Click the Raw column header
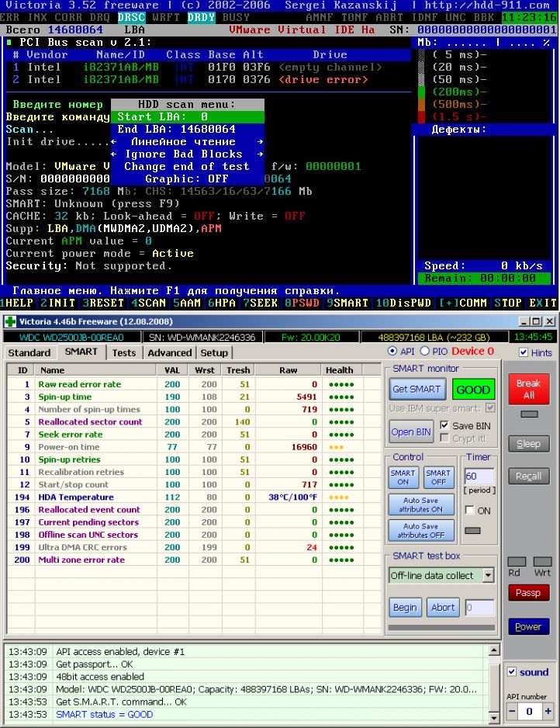This screenshot has height=728, width=560. tap(288, 370)
